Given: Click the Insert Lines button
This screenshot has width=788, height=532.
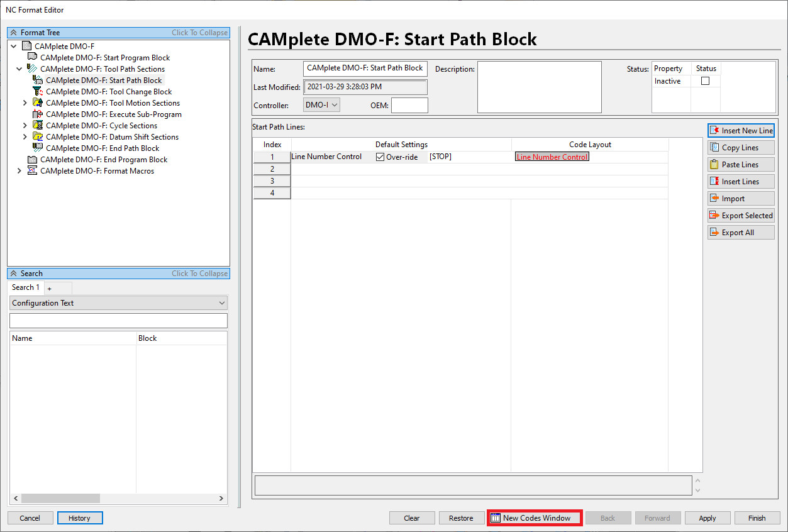Looking at the screenshot, I should pos(741,182).
